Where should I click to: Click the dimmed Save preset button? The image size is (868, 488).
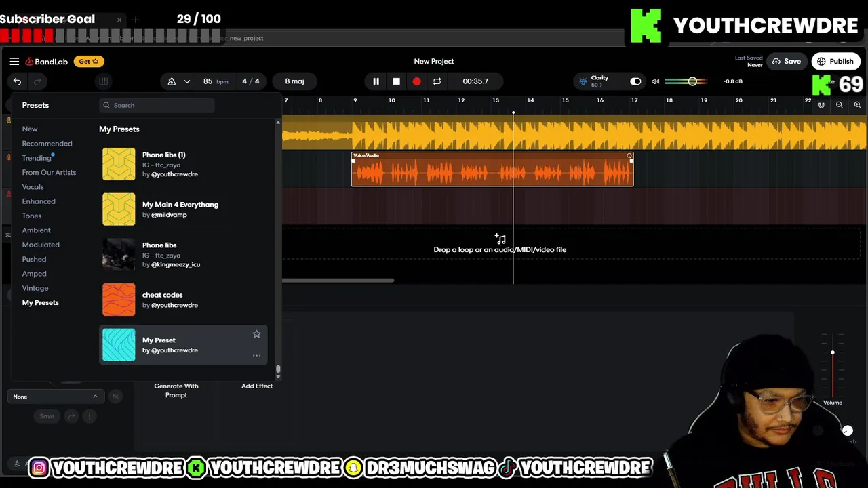(x=47, y=416)
